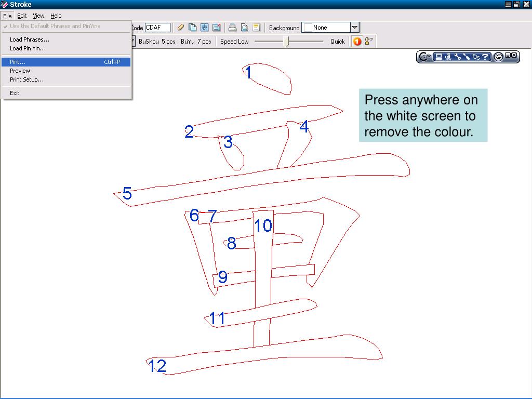532x399 pixels.
Task: Click stroke number 10 label
Action: point(263,225)
